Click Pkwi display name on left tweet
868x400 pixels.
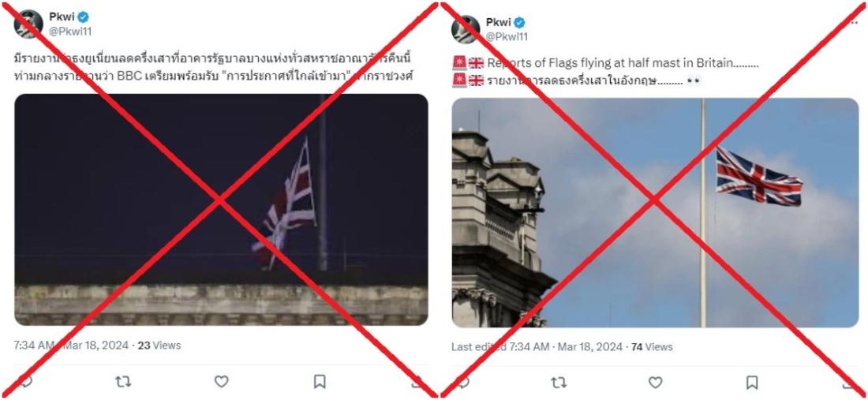[62, 17]
